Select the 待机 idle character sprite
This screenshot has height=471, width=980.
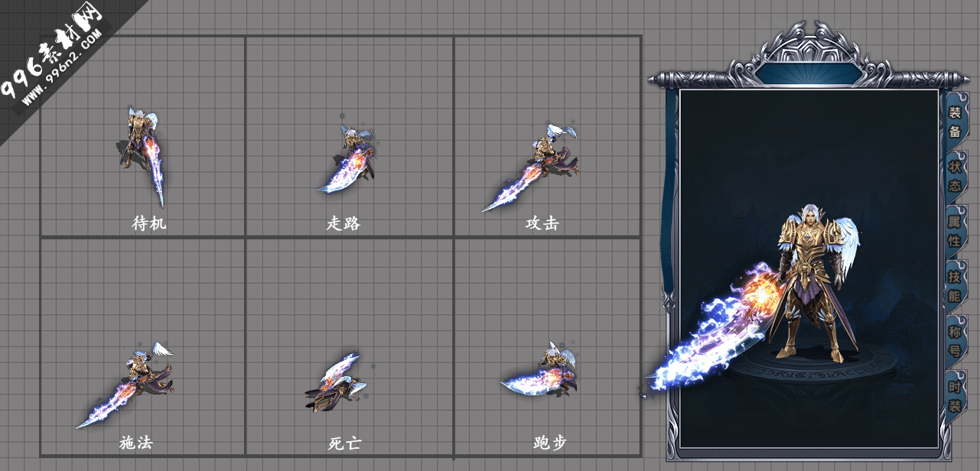(143, 156)
